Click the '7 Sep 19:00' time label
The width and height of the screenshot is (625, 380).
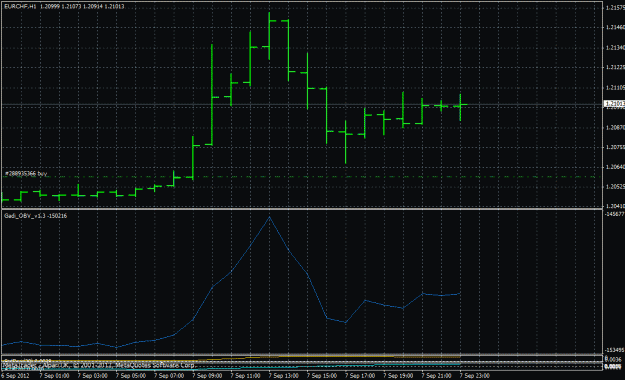(399, 376)
